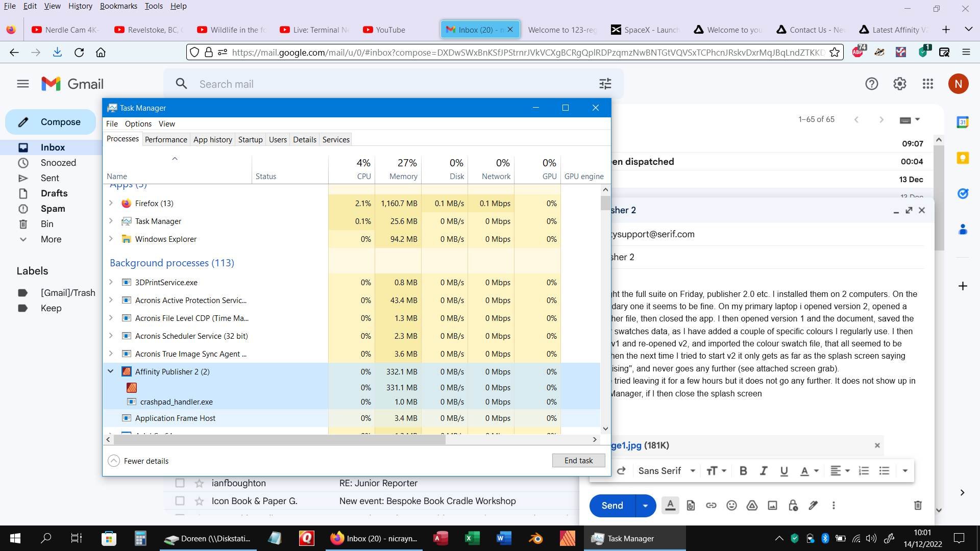Click Task Manager horizontal scrollbar thumb

(x=279, y=439)
